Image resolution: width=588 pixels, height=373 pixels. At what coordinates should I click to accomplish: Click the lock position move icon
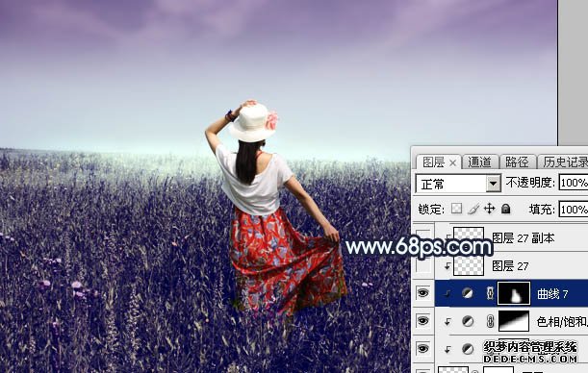[490, 209]
